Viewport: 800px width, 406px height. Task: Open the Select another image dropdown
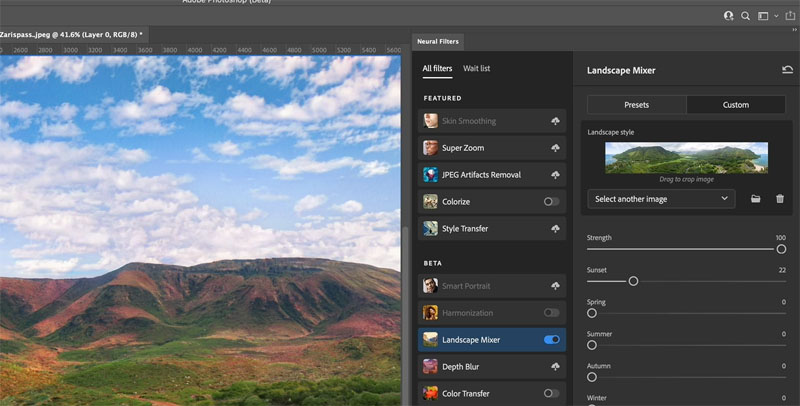[661, 199]
